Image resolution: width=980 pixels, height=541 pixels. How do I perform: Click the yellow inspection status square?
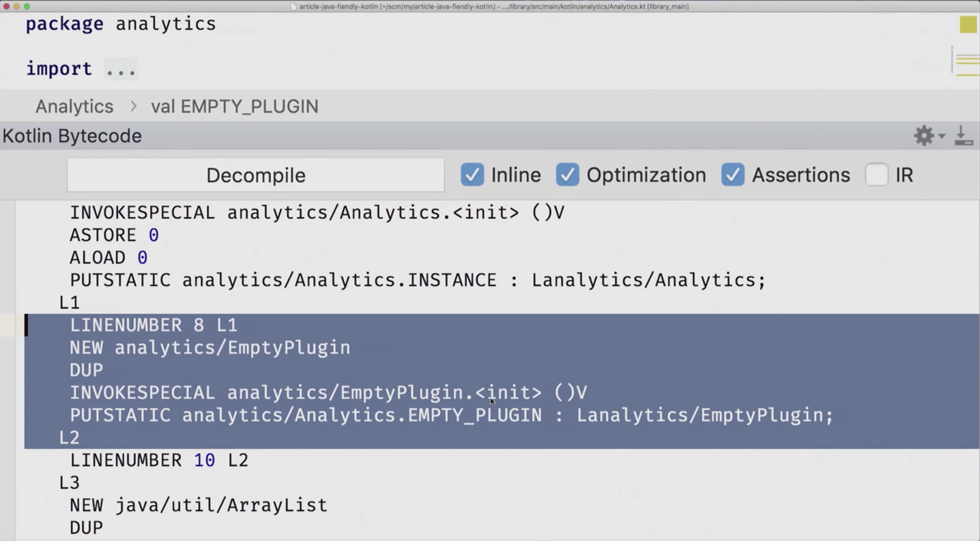click(x=968, y=25)
